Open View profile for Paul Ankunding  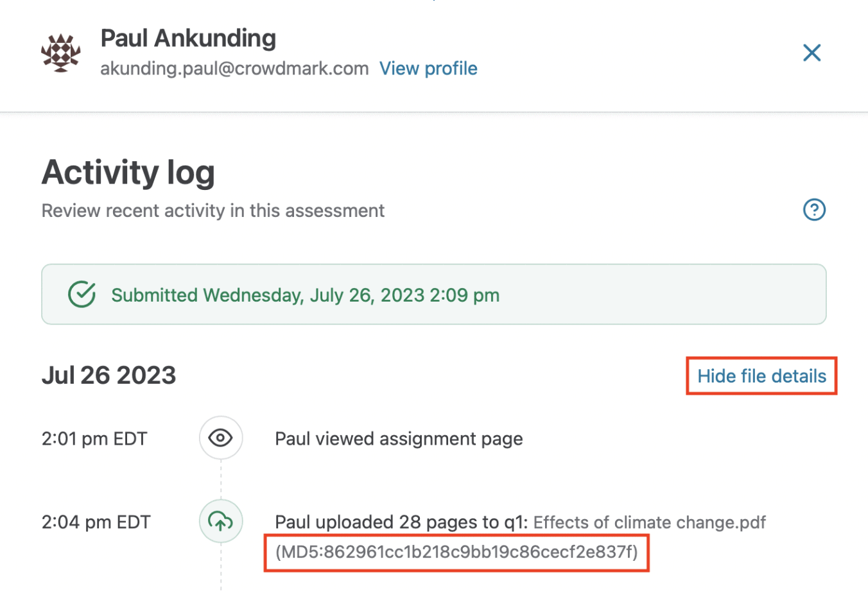click(x=428, y=68)
